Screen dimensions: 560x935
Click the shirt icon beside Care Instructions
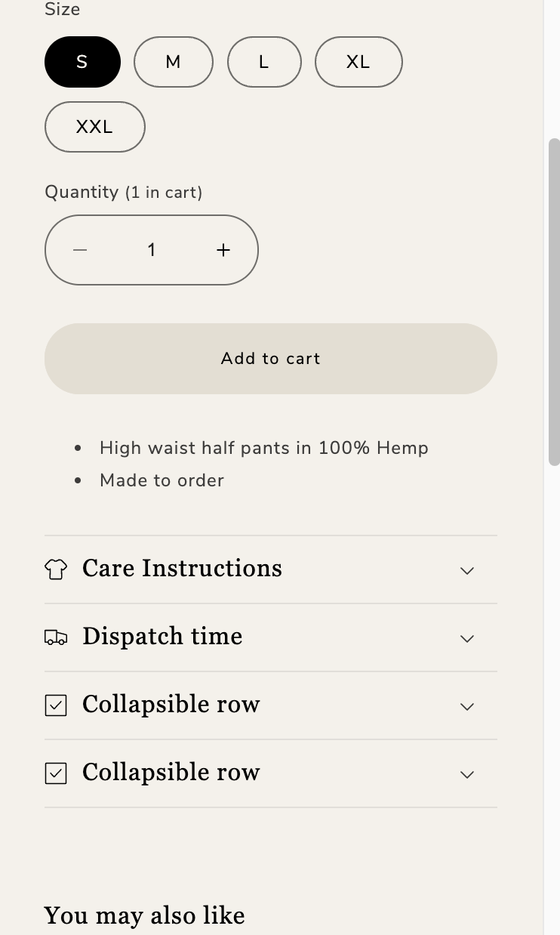[x=56, y=569]
